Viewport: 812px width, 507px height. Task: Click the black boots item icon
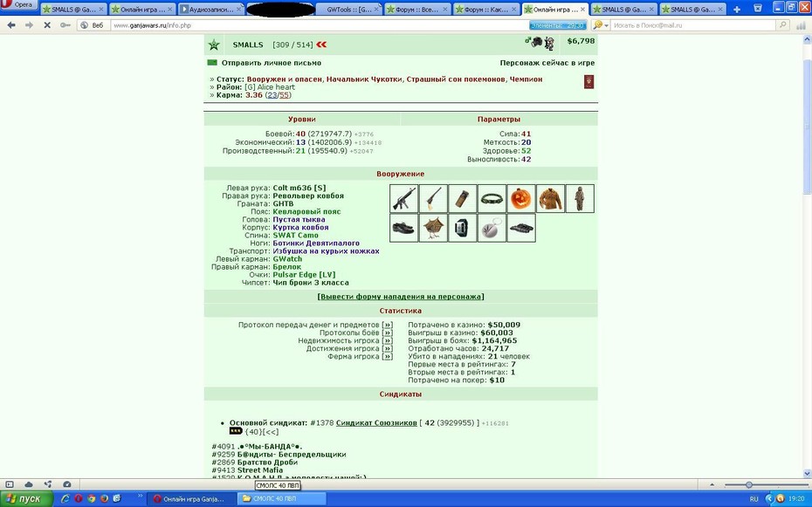[404, 228]
